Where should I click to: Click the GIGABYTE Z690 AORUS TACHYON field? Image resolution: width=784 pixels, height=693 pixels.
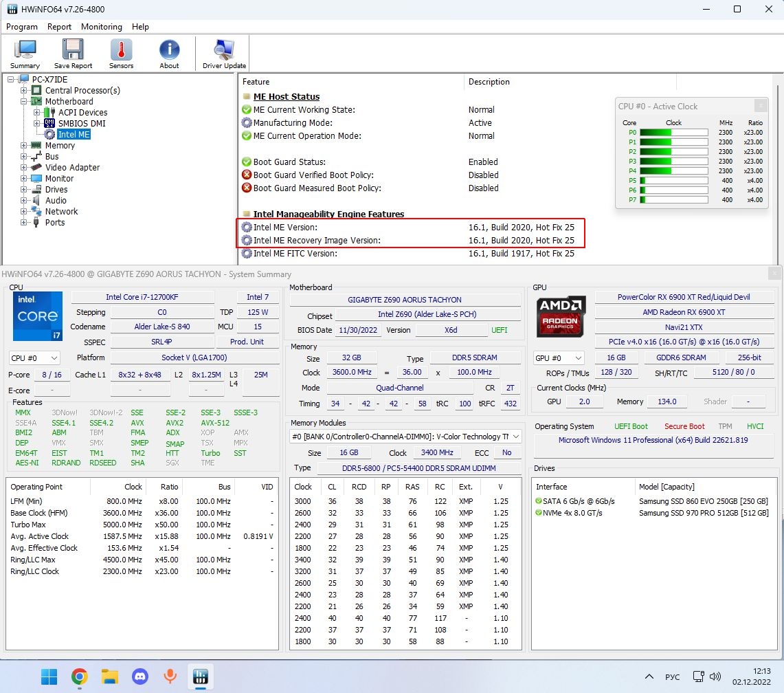coord(405,300)
